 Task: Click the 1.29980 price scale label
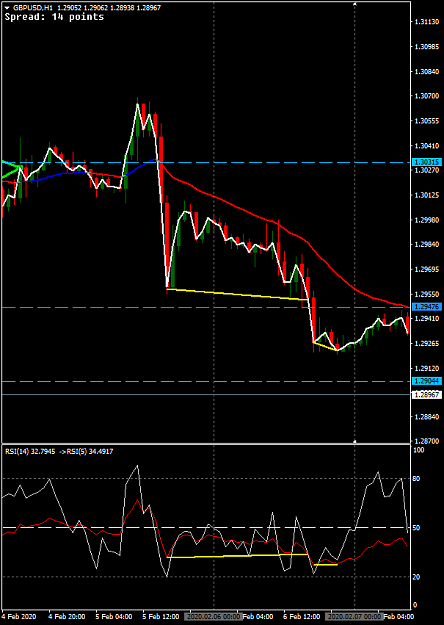tap(426, 220)
